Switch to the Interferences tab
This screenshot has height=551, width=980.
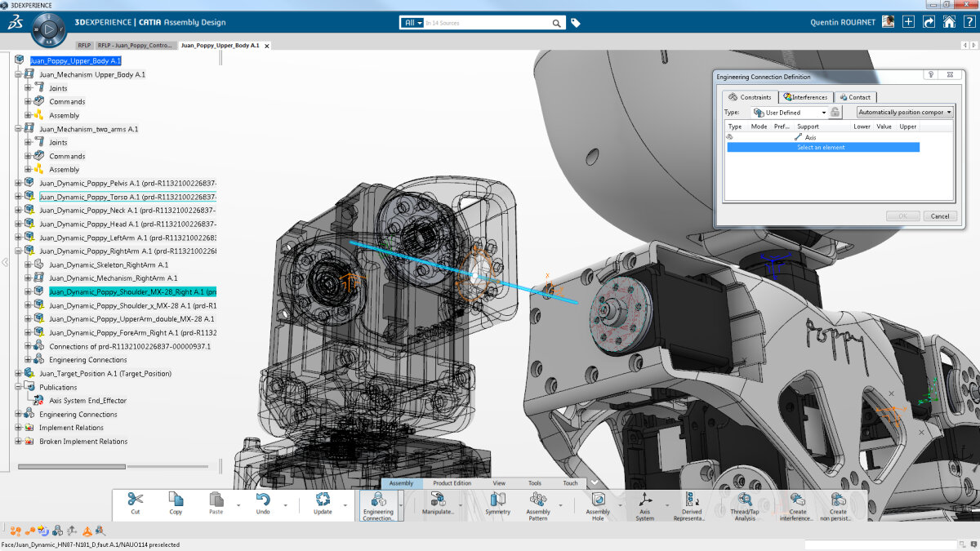click(x=804, y=96)
